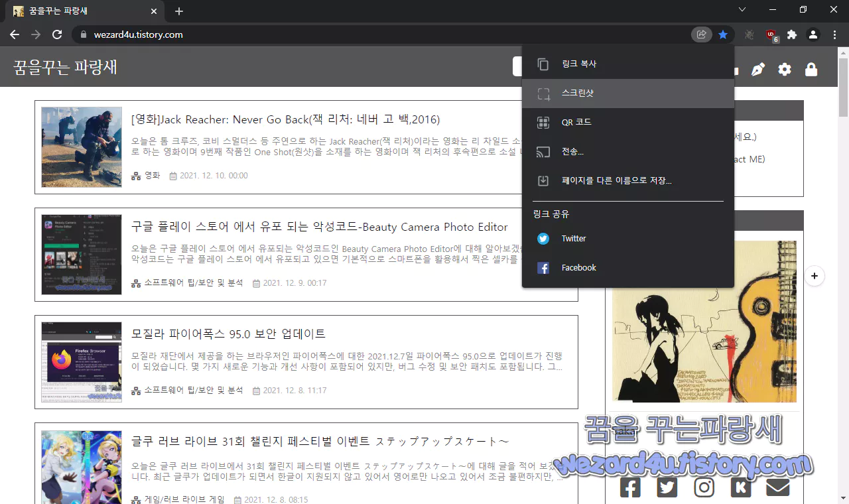Screen dimensions: 849x504
Task: Click the date 2021. 12. 8. 11:17
Action: [294, 391]
